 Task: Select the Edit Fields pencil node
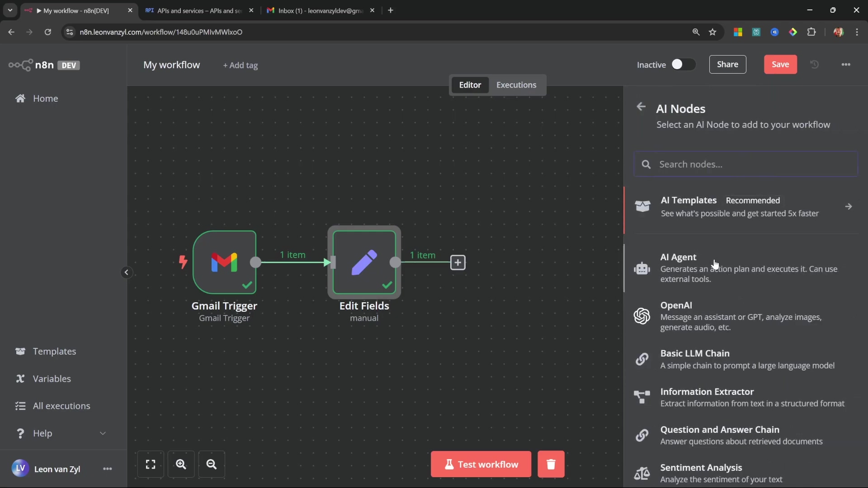click(364, 262)
